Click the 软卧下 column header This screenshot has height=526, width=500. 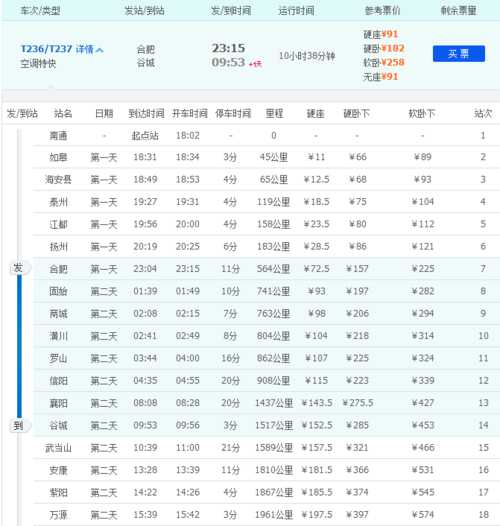click(x=422, y=113)
